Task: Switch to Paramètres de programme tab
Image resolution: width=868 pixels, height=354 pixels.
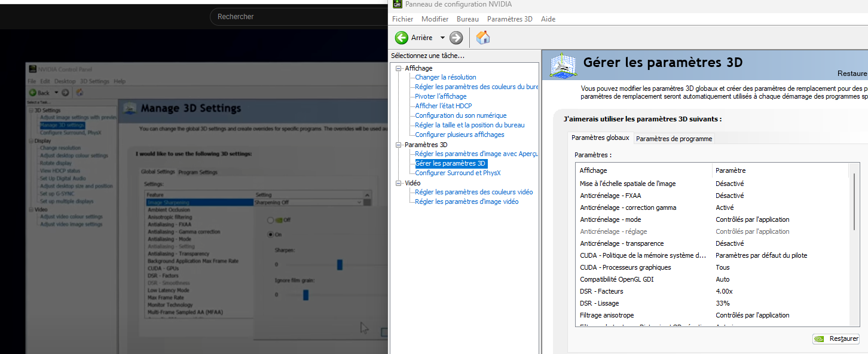Action: (674, 139)
